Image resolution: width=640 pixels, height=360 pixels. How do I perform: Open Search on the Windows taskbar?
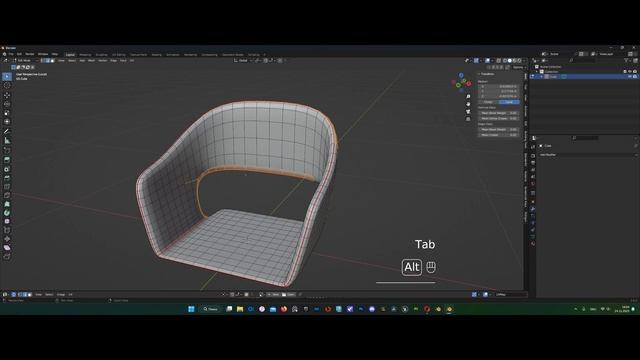click(211, 309)
